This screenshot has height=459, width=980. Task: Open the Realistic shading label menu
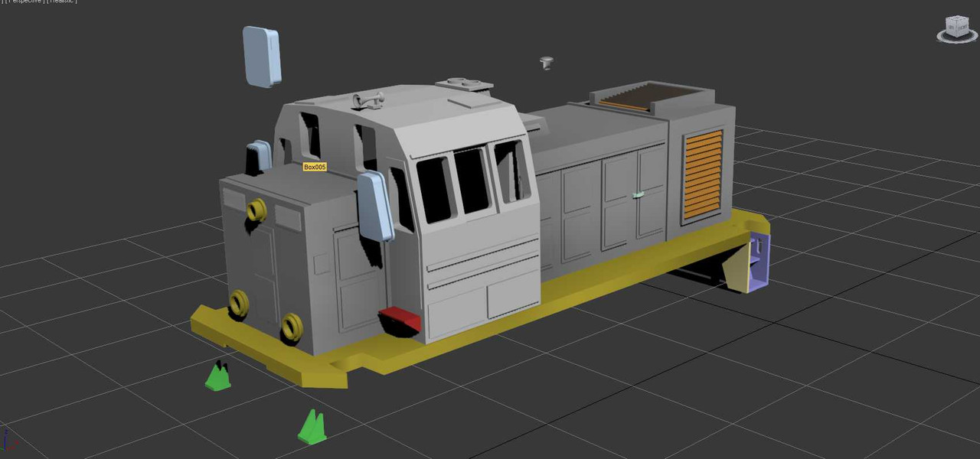click(61, 2)
